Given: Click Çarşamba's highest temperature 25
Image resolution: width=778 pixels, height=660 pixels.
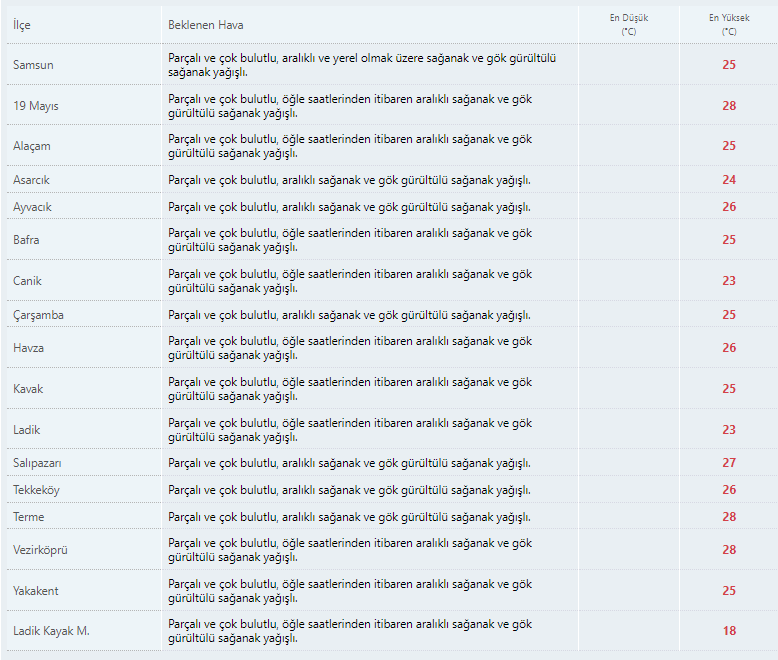Looking at the screenshot, I should (x=729, y=315).
